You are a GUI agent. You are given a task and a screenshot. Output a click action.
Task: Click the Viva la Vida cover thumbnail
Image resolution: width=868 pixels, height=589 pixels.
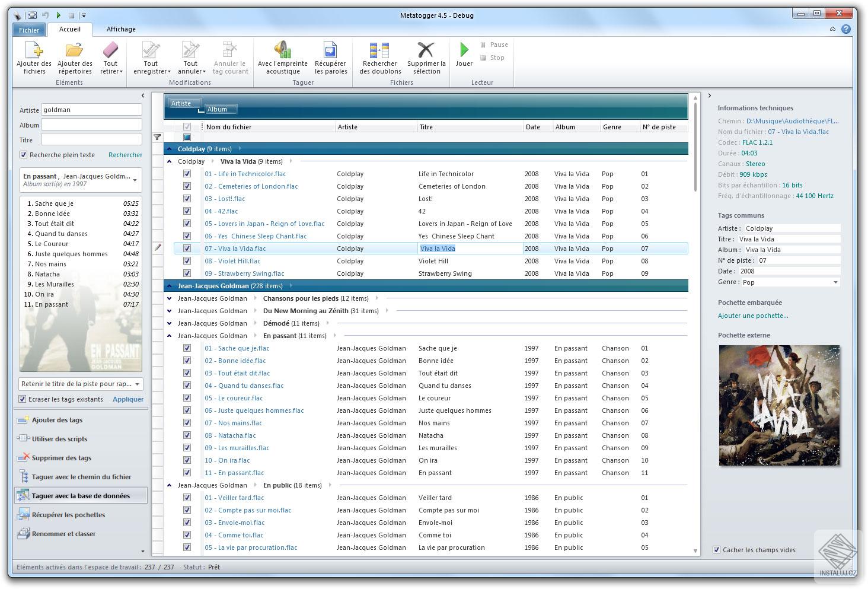[779, 405]
